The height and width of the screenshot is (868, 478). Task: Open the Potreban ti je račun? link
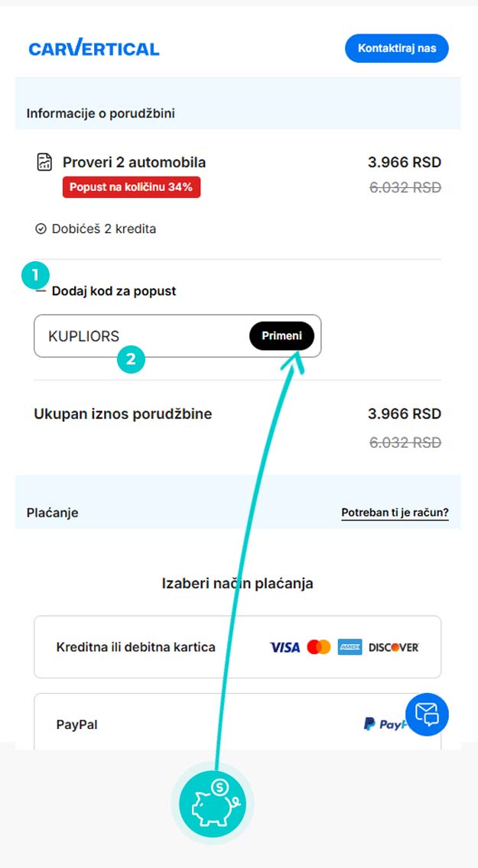[x=395, y=513]
